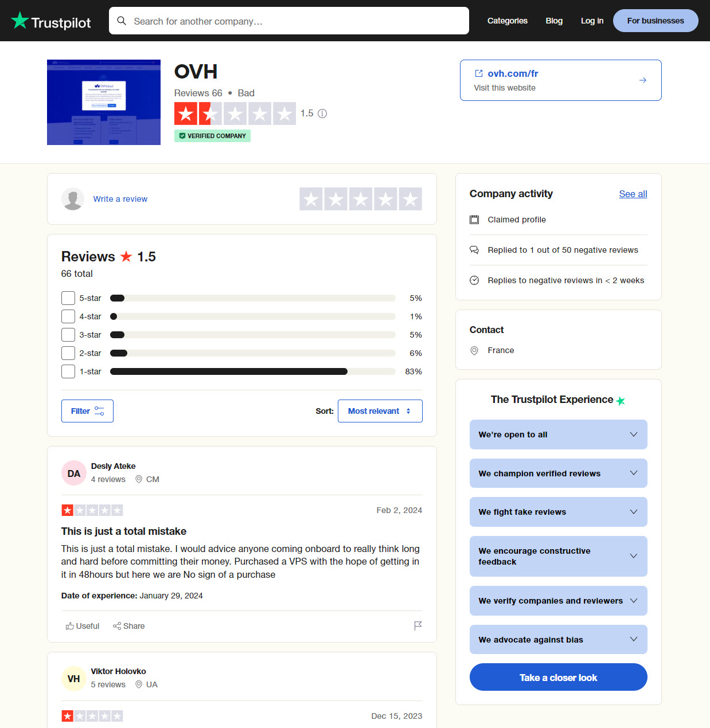Image resolution: width=710 pixels, height=728 pixels.
Task: Visit ovh.com/fr website link
Action: point(561,80)
